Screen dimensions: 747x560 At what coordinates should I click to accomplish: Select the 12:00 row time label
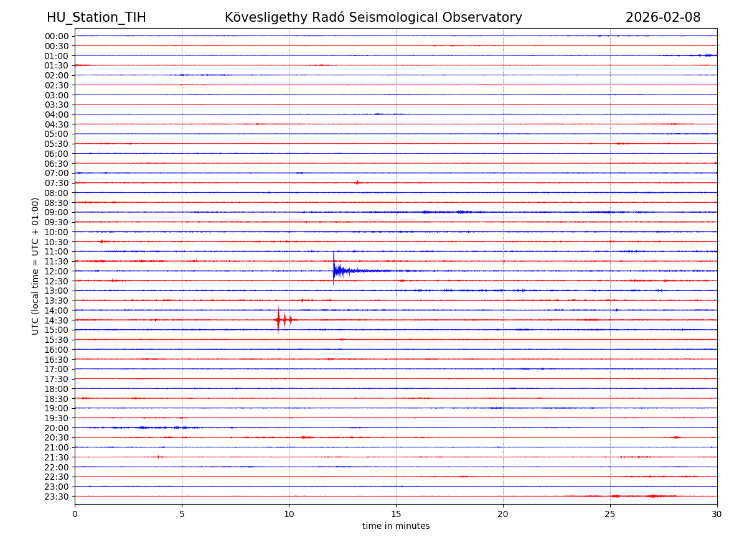point(57,271)
